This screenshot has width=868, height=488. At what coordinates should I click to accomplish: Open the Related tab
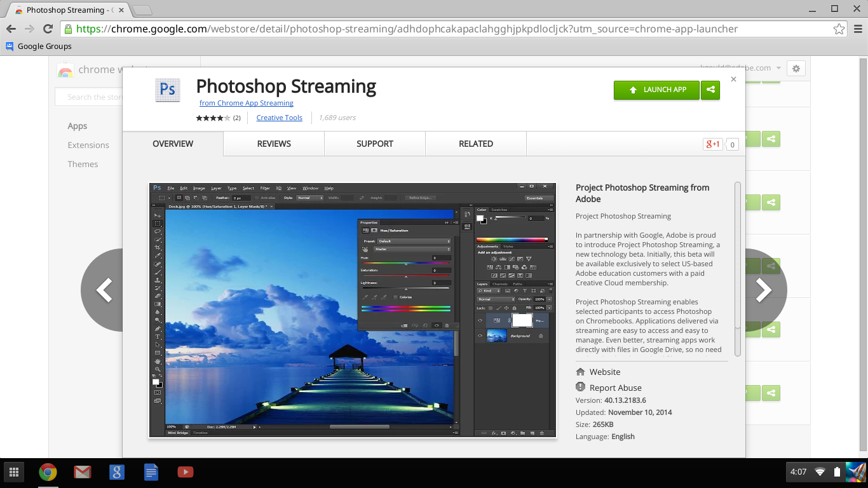point(475,144)
